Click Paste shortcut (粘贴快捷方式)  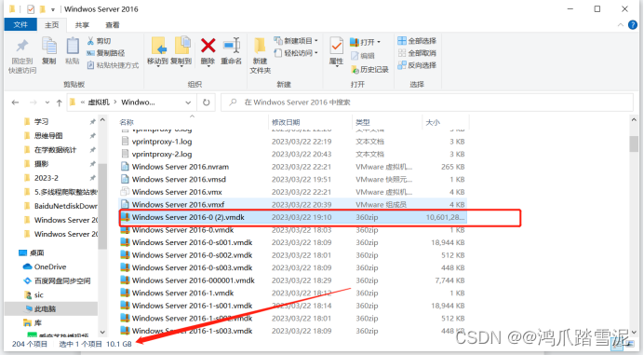113,65
